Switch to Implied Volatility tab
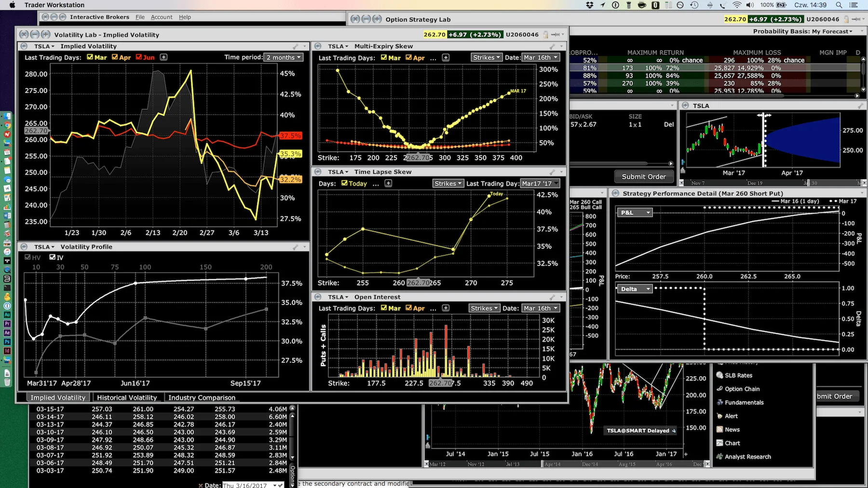Viewport: 868px width, 488px height. coord(58,397)
